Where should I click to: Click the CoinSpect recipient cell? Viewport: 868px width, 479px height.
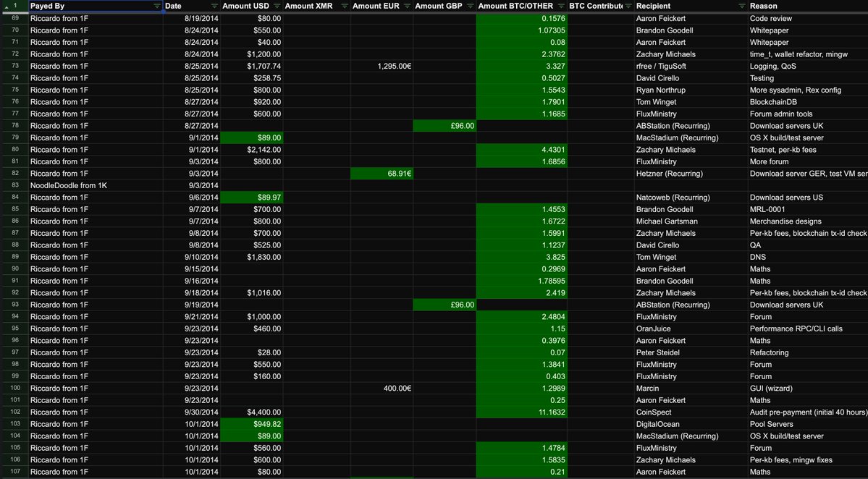691,412
